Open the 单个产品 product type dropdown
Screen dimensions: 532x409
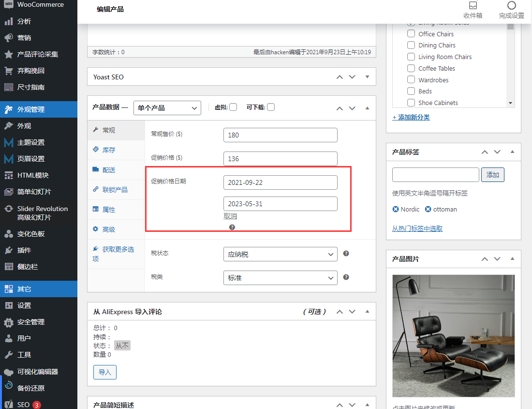[167, 108]
